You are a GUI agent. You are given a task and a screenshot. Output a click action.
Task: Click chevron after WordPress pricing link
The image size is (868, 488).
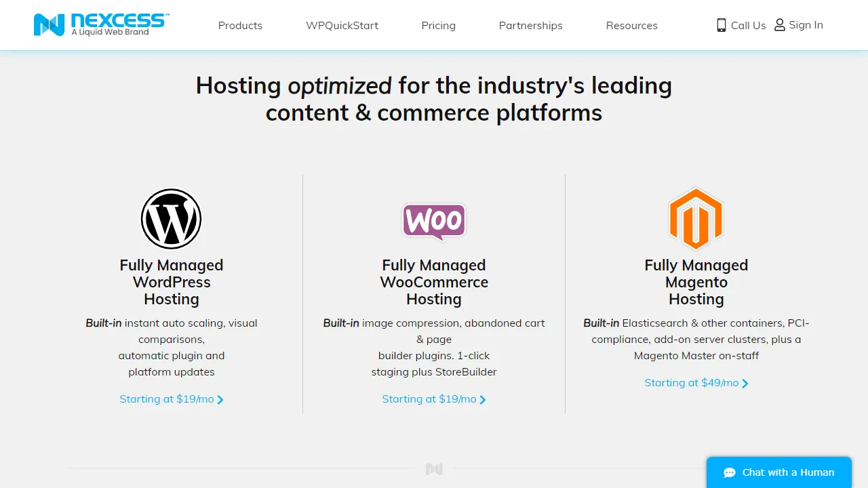220,400
